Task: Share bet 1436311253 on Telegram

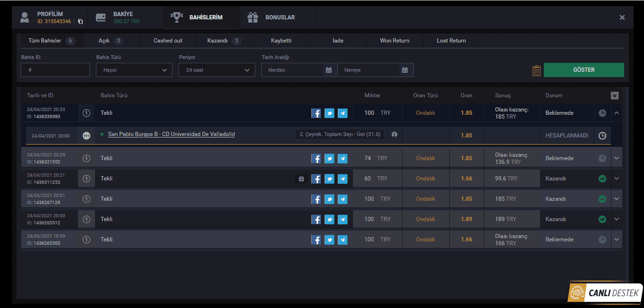Action: click(x=343, y=179)
